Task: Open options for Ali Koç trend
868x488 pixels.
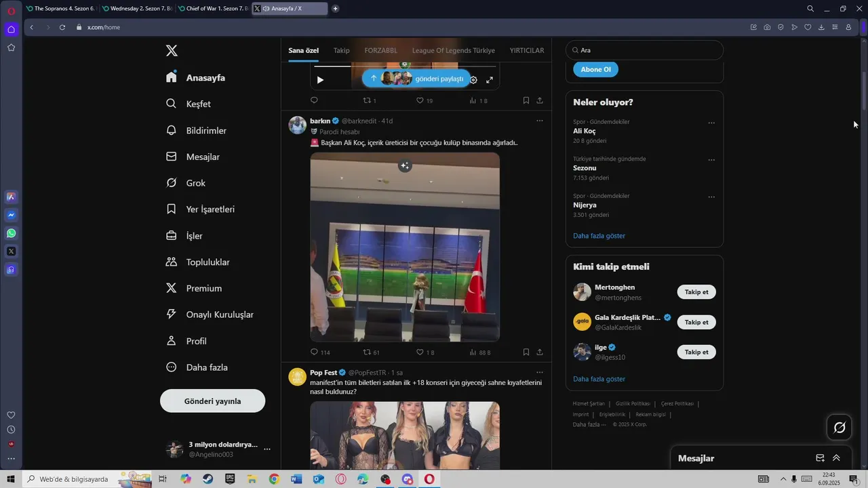Action: [711, 123]
